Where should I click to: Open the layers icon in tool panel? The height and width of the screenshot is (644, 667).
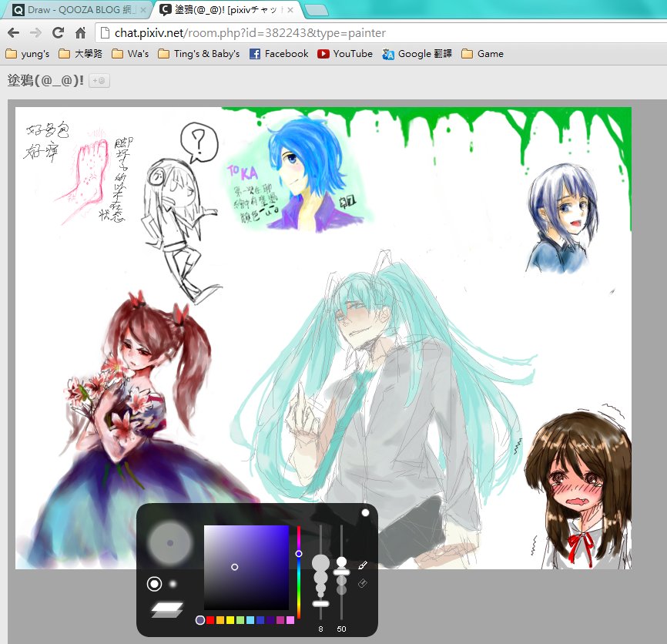(x=167, y=609)
